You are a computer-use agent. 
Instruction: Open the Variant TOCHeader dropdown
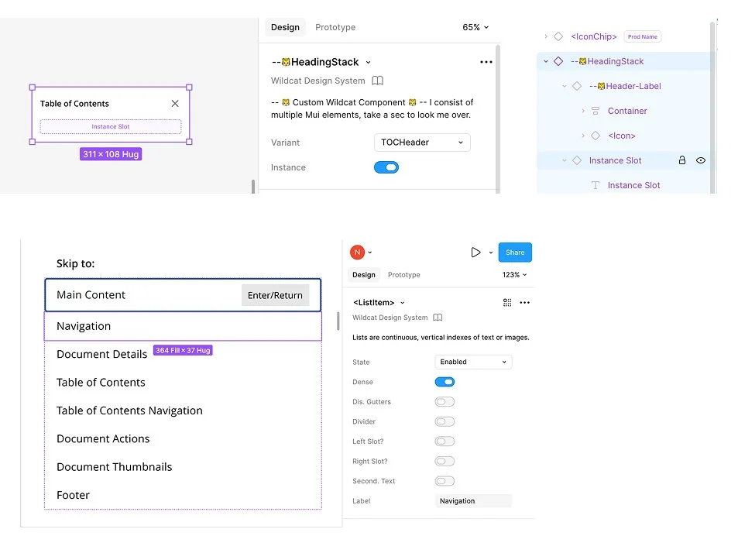point(422,143)
